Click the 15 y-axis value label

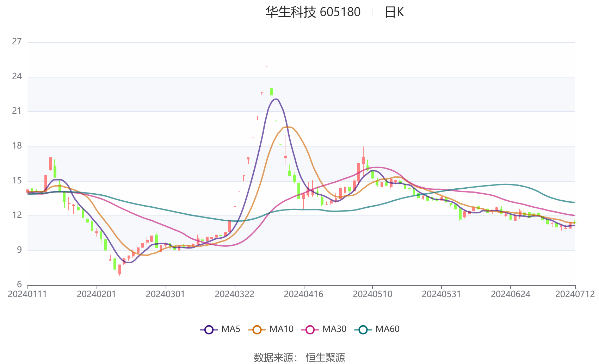tap(17, 181)
